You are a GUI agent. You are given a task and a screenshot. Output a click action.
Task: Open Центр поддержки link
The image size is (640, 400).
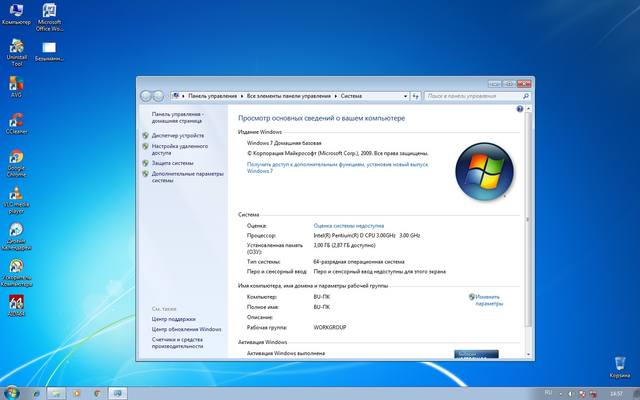[173, 319]
